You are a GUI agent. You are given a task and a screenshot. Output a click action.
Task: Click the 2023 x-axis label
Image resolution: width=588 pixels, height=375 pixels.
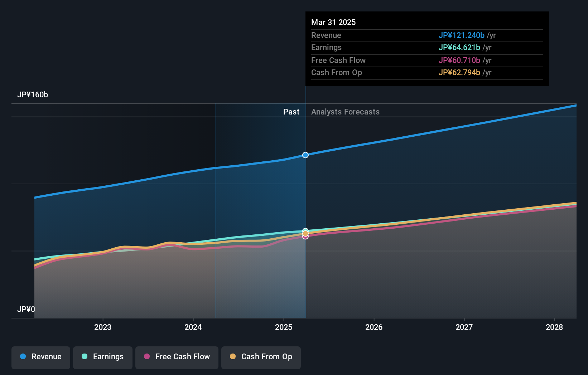coord(103,327)
